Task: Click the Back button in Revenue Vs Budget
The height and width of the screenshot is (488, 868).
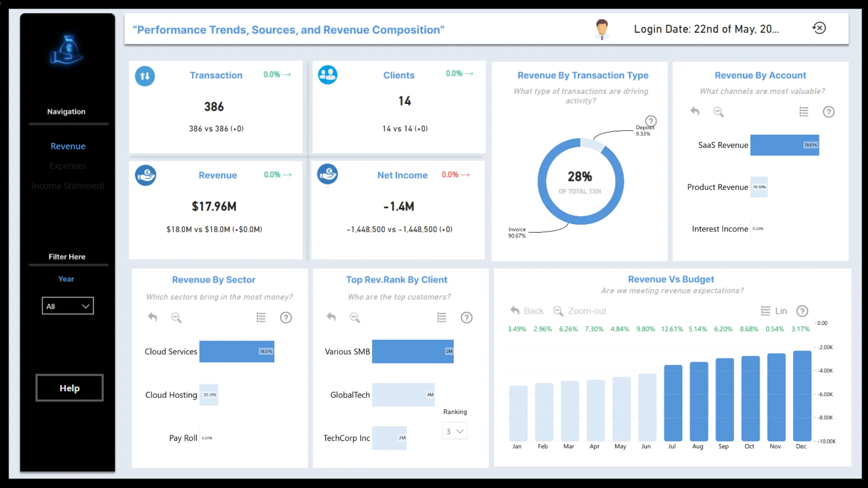Action: [x=527, y=311]
